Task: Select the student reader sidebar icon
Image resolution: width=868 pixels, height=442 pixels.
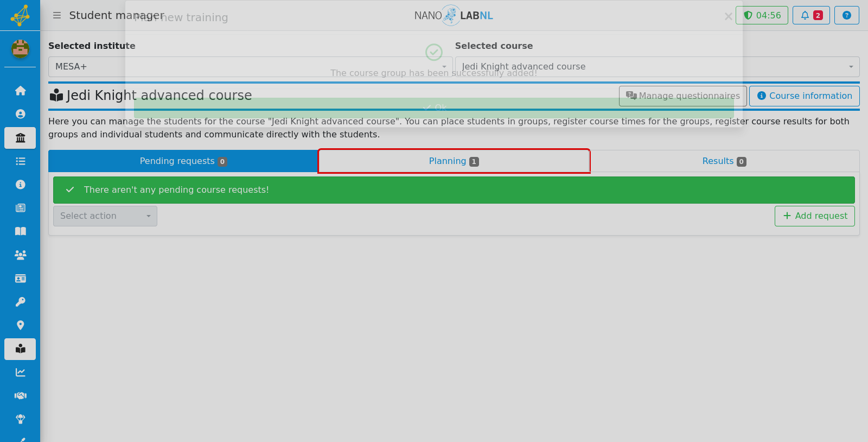Action: click(x=20, y=349)
